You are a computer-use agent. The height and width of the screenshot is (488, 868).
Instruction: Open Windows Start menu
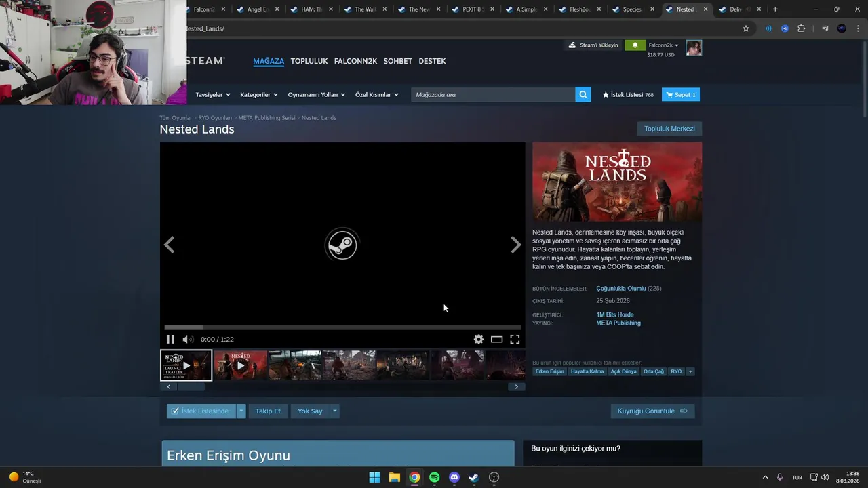[x=374, y=477]
